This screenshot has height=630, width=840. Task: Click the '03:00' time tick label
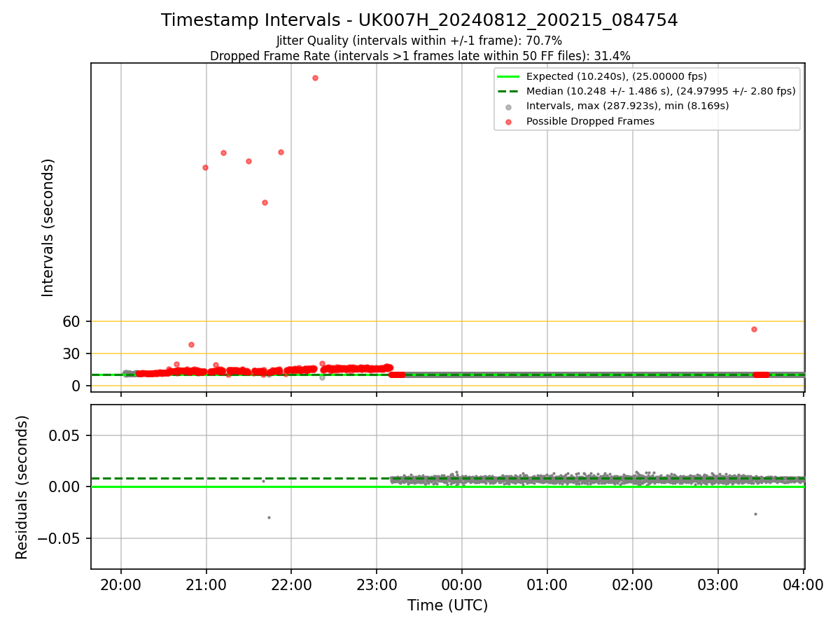(x=718, y=584)
